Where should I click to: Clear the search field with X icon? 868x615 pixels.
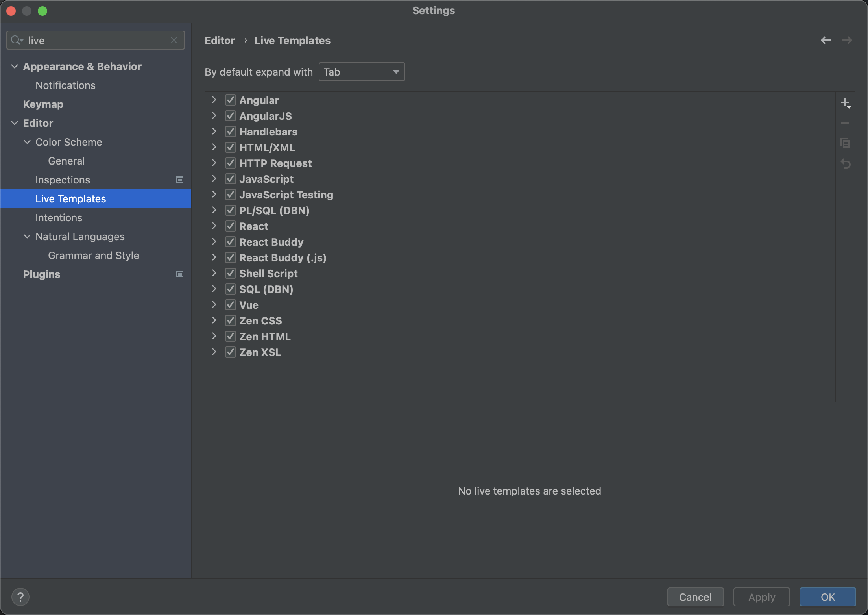tap(174, 40)
